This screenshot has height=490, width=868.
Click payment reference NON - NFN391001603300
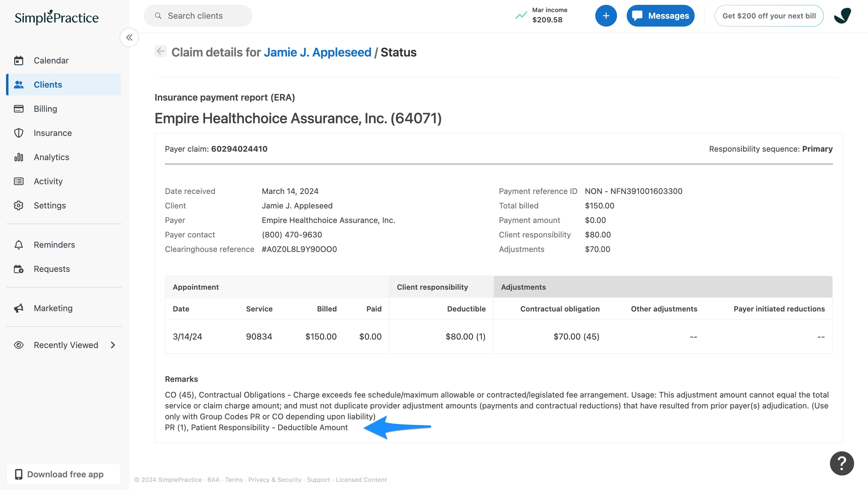(x=633, y=191)
